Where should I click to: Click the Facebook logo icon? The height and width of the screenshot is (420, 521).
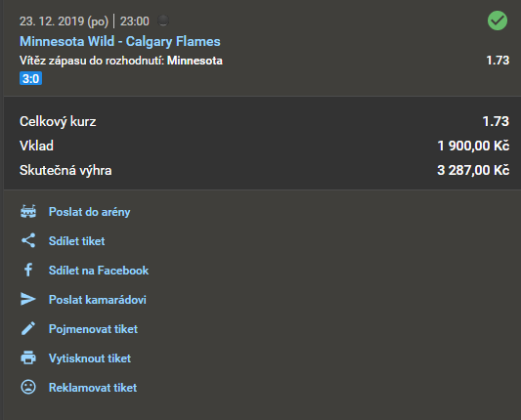point(28,270)
